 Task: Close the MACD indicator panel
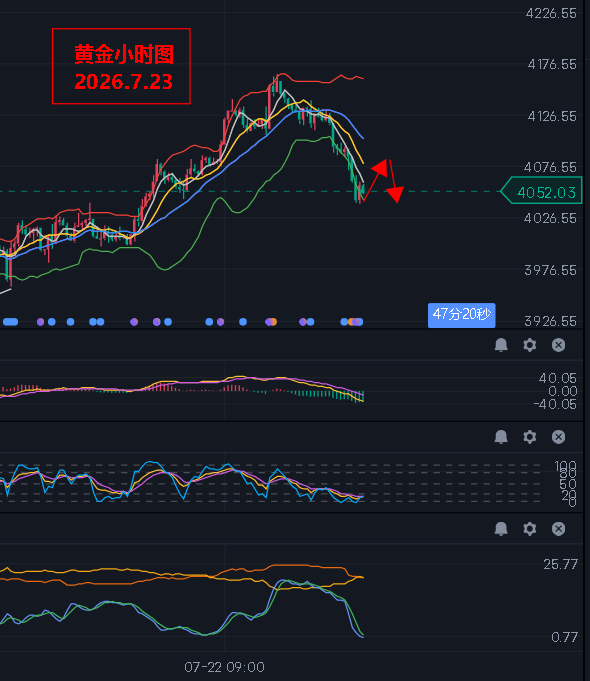(558, 345)
